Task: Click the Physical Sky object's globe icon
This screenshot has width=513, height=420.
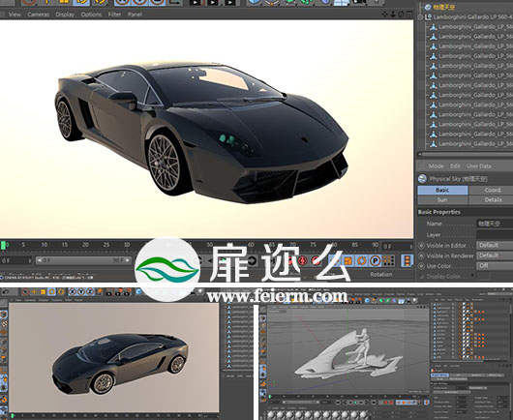Action: pos(427,7)
